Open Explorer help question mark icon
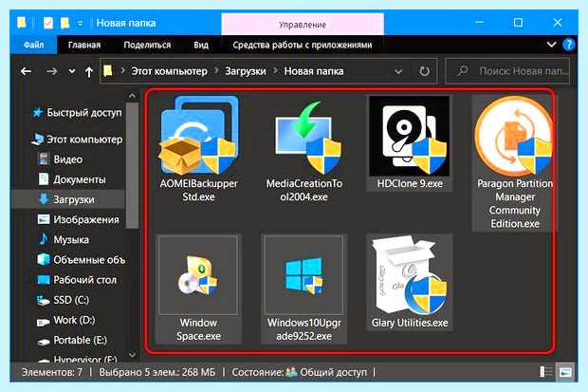 pos(569,45)
